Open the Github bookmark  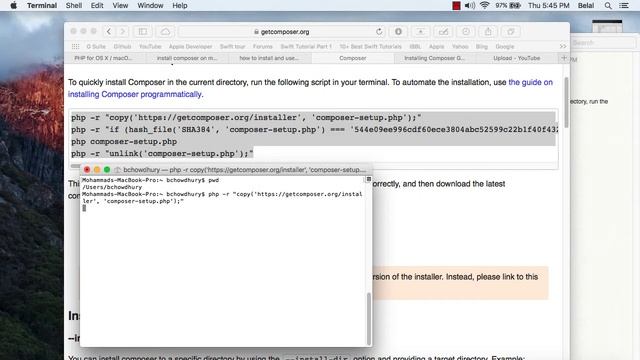click(x=122, y=47)
